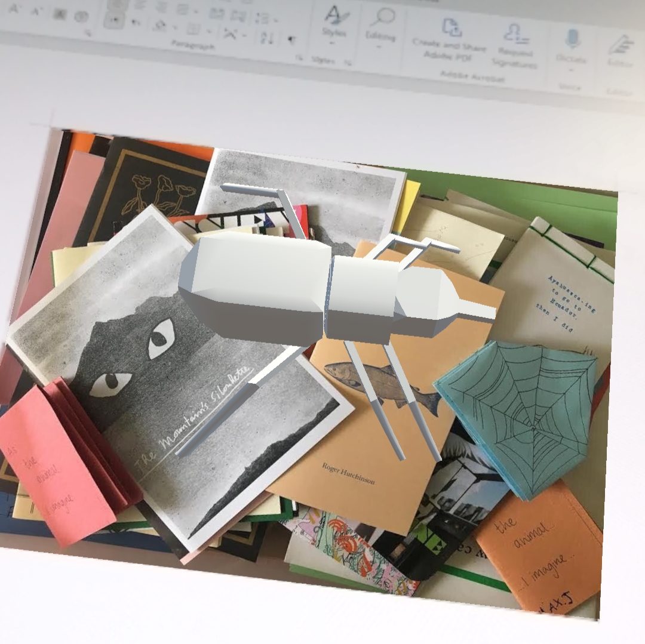Click the Shading paint bucket color
The width and height of the screenshot is (645, 644).
(159, 25)
